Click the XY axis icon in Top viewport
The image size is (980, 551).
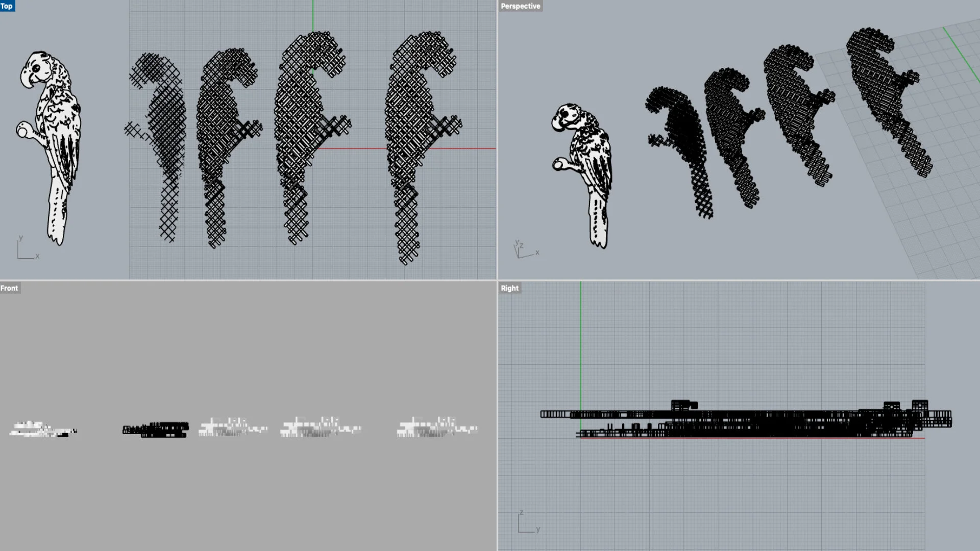click(26, 249)
